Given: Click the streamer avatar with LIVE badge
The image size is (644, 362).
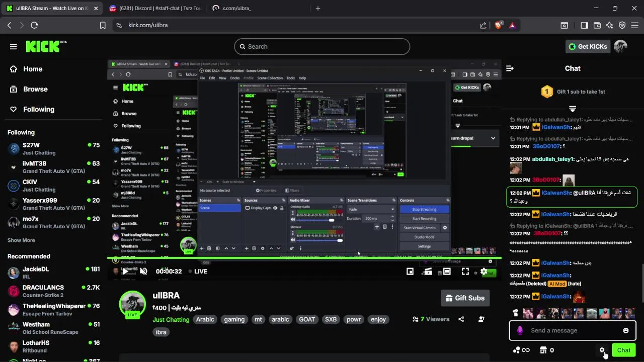Looking at the screenshot, I should click(132, 304).
